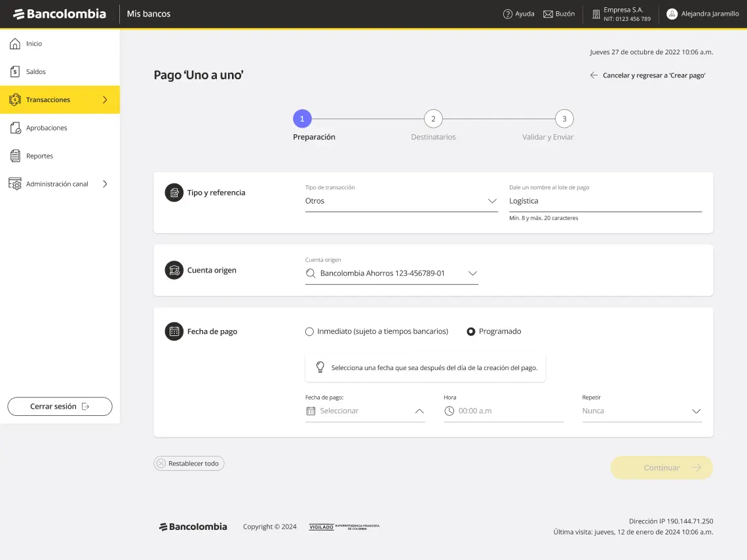Click the Cuenta origen bank icon
This screenshot has width=747, height=560.
(x=174, y=270)
